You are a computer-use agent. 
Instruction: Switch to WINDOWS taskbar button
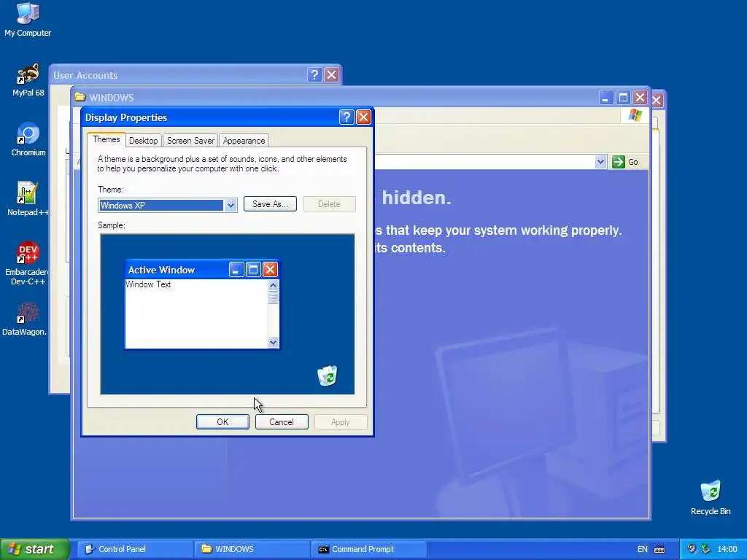click(252, 549)
